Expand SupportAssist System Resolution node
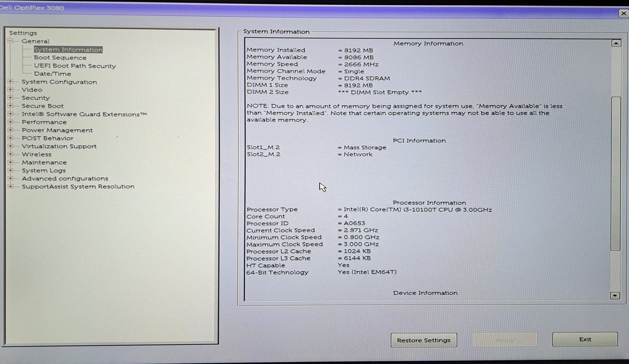Image resolution: width=629 pixels, height=364 pixels. point(10,186)
